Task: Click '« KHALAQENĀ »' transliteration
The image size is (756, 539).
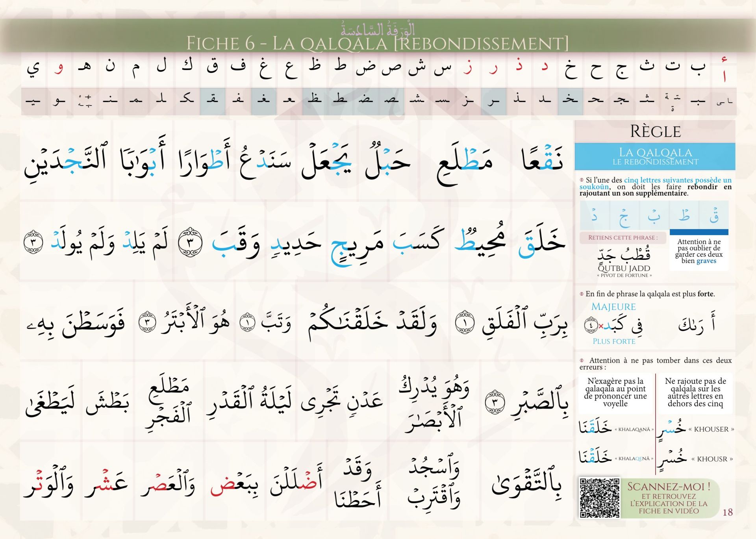Action: pyautogui.click(x=634, y=459)
